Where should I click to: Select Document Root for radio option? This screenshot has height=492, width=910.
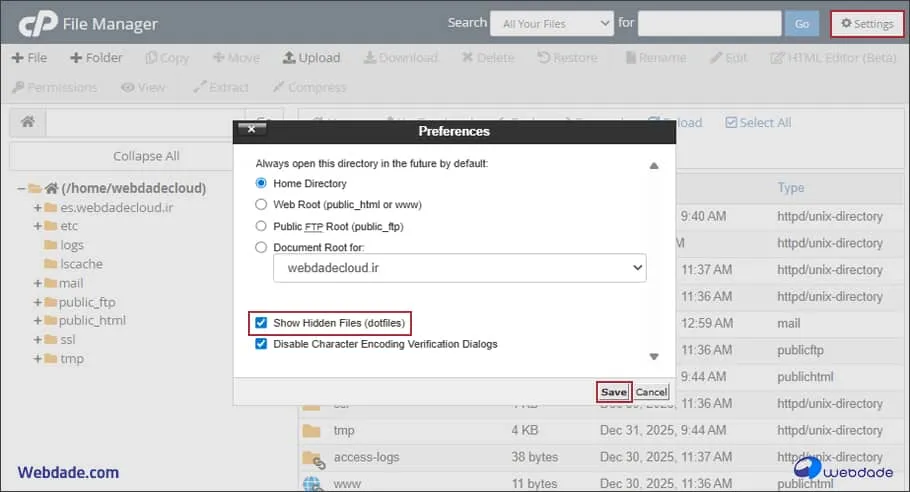click(261, 247)
